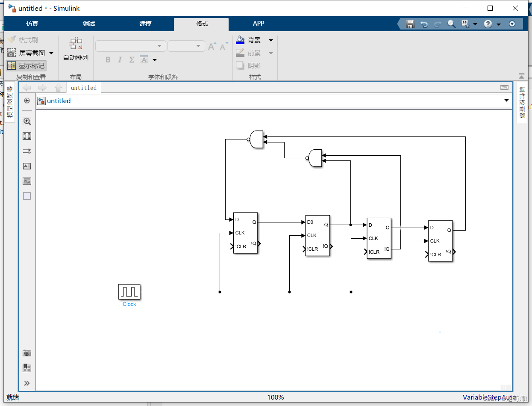Viewport: 532px width, 406px height.
Task: Click the 100% zoom level in status bar
Action: (276, 397)
